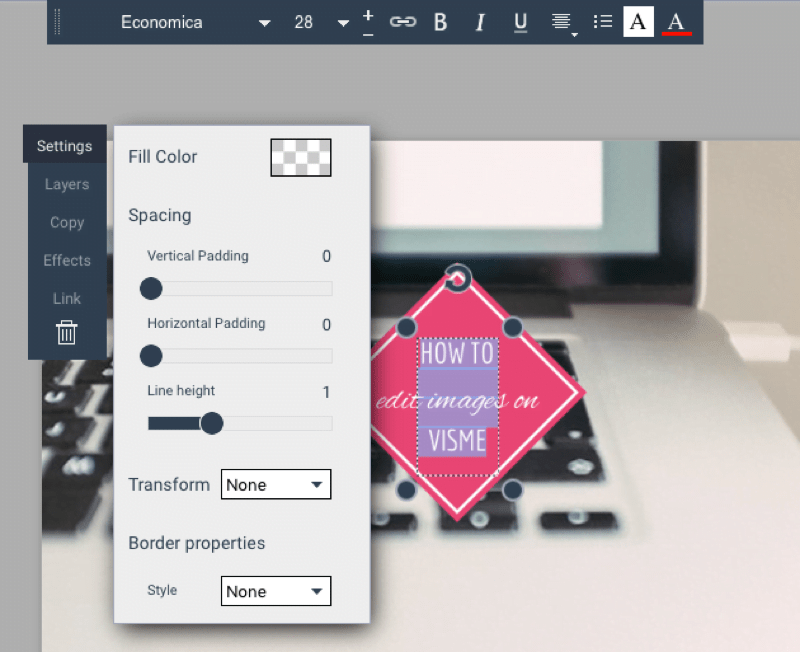Toggle bold formatting

coord(440,22)
